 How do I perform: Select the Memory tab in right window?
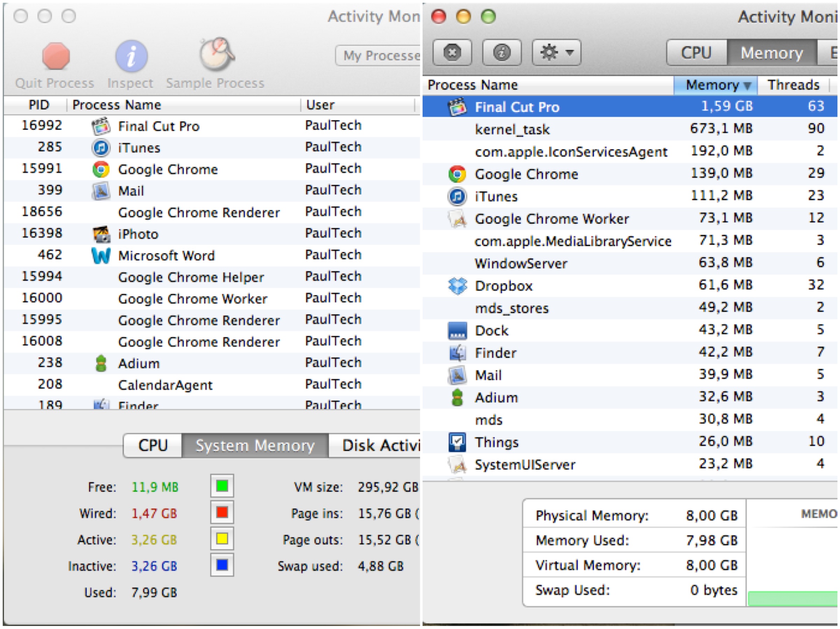click(x=771, y=53)
